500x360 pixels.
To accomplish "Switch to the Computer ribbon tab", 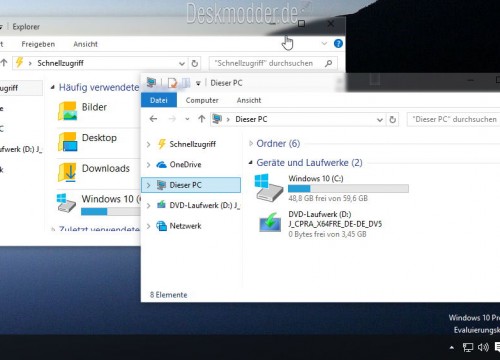I will click(202, 100).
